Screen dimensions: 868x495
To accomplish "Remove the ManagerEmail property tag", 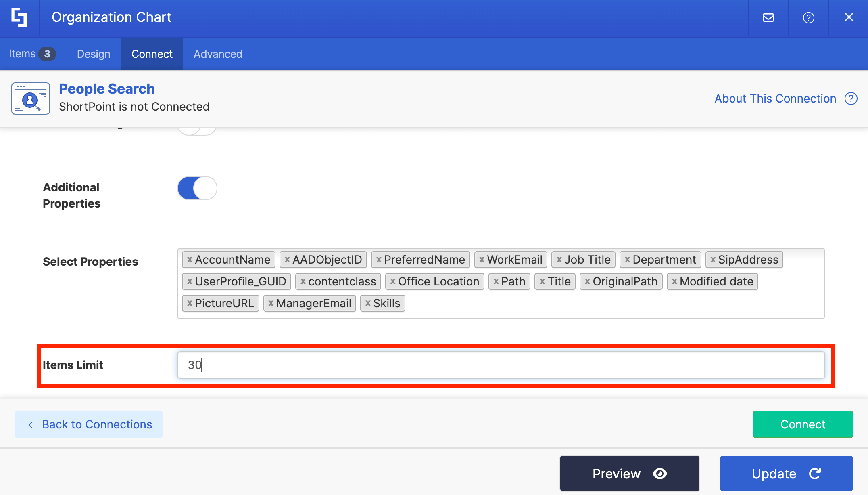I will (x=271, y=304).
